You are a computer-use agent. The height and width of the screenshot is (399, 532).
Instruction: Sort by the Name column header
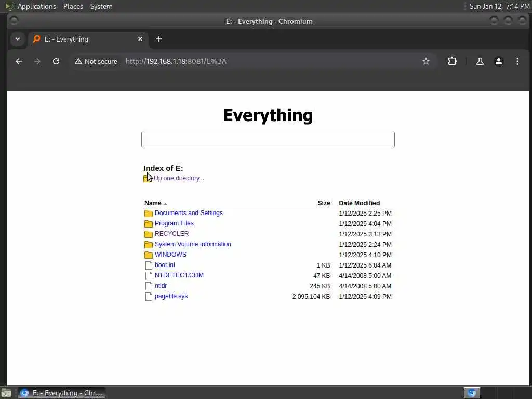(153, 203)
